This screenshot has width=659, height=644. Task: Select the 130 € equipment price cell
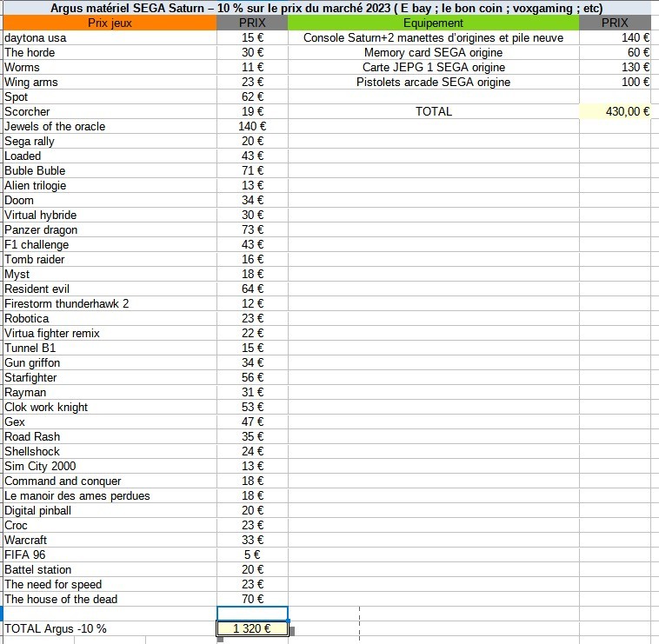pyautogui.click(x=615, y=67)
